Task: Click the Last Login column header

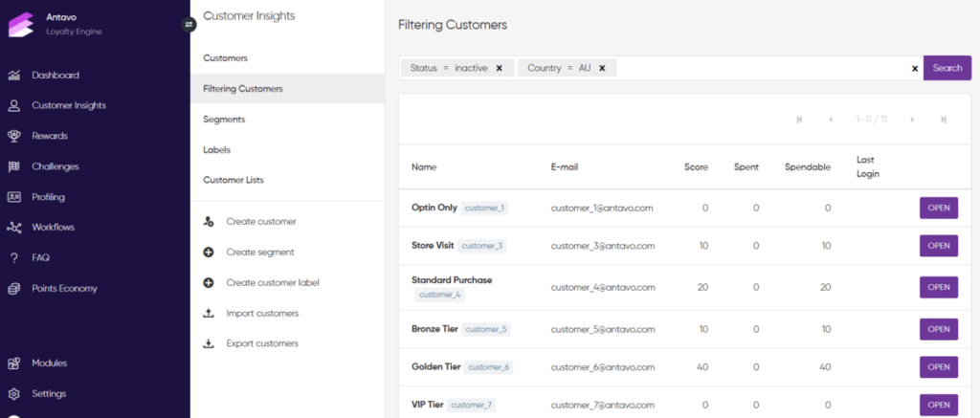Action: 867,166
